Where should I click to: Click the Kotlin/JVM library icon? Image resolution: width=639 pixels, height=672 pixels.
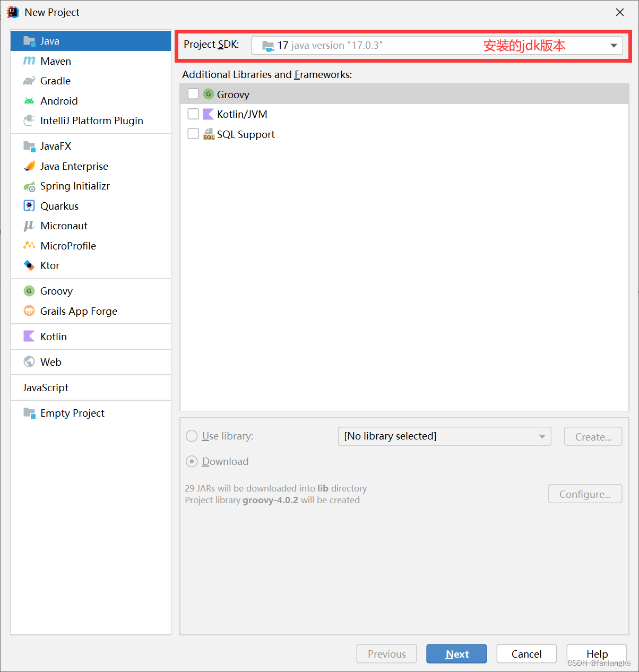[x=209, y=114]
